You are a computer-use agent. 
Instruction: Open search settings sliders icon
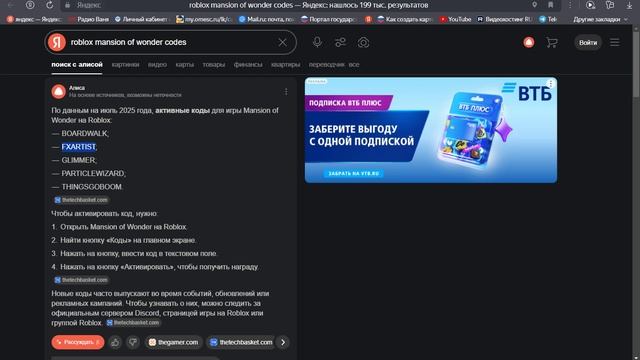tap(340, 42)
